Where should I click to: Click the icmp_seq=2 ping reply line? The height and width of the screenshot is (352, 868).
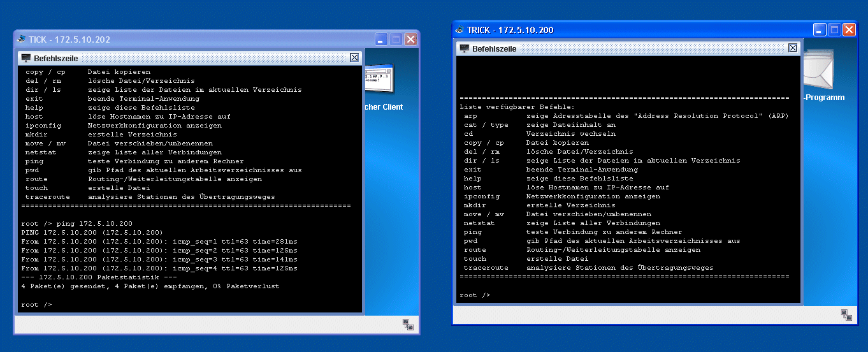click(159, 251)
